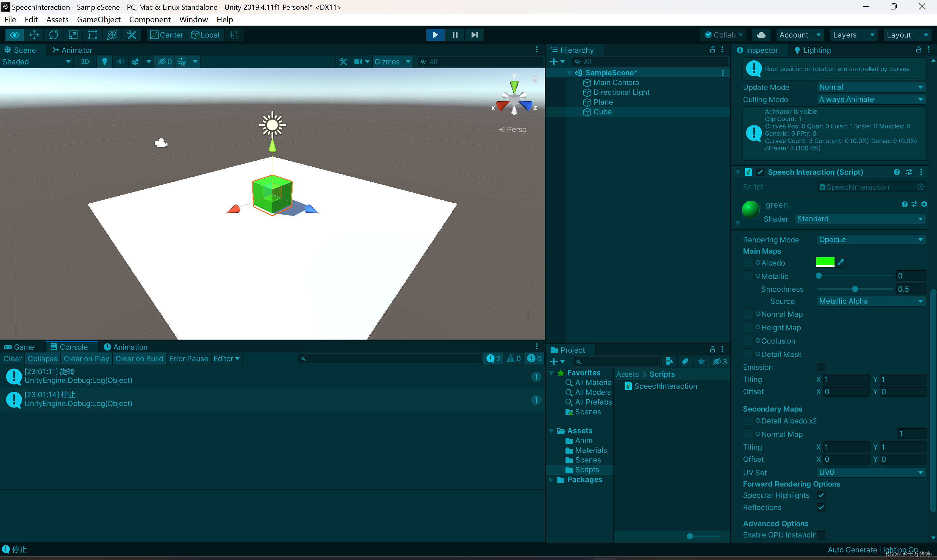The height and width of the screenshot is (560, 937).
Task: Click the Step frame button
Action: 474,35
